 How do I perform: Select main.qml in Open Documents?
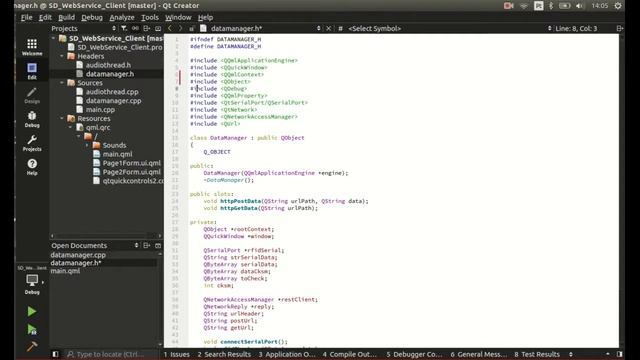tap(65, 271)
